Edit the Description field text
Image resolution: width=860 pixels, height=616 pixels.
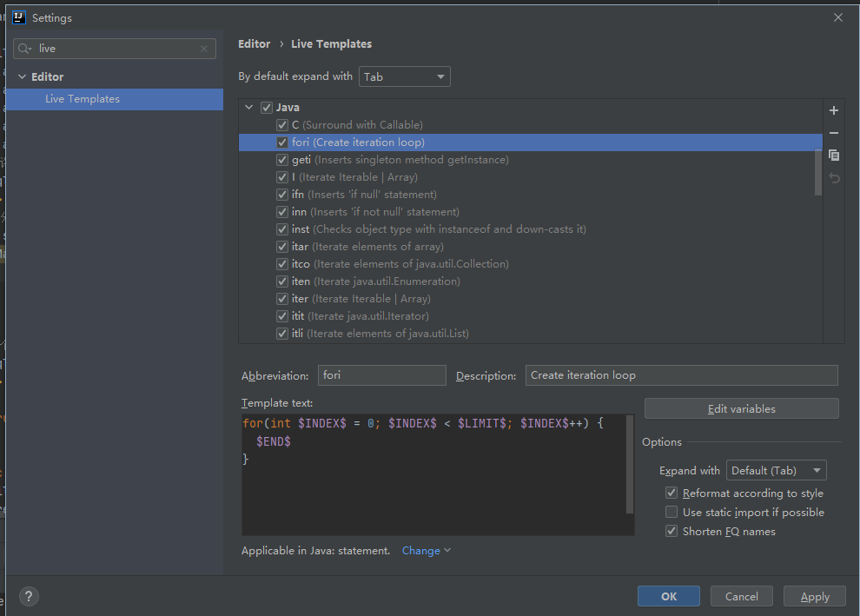(x=682, y=375)
